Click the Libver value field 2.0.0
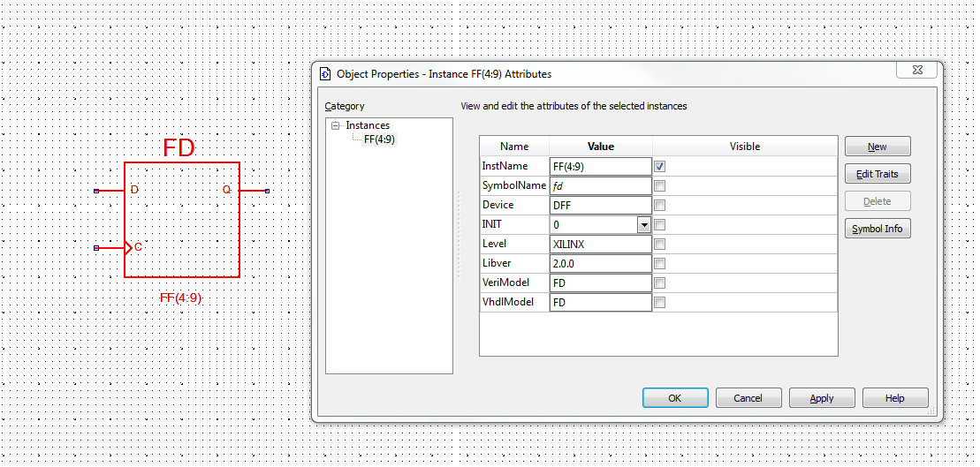The width and height of the screenshot is (980, 467). tap(601, 263)
